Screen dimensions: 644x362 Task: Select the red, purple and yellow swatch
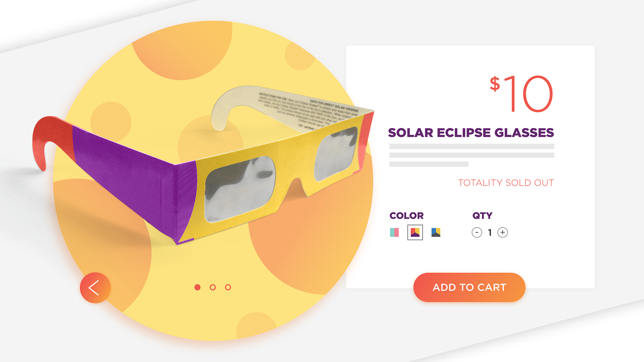(415, 233)
